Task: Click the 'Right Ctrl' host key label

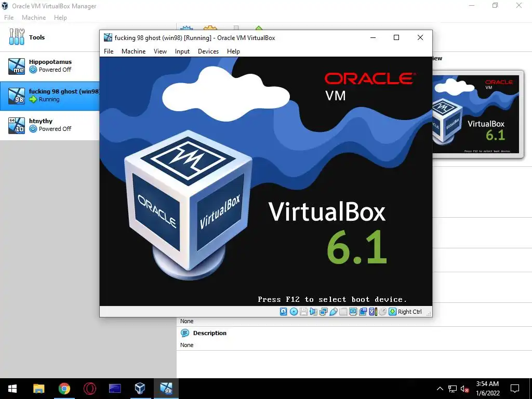Action: tap(409, 312)
